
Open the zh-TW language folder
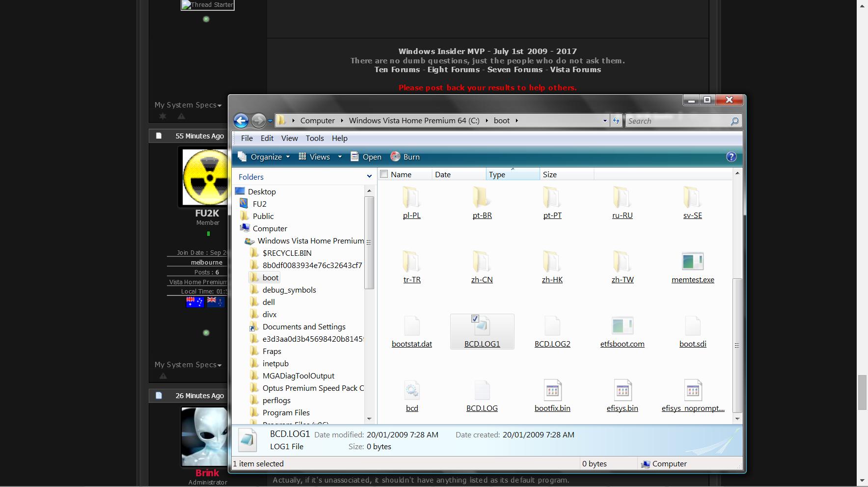click(623, 261)
